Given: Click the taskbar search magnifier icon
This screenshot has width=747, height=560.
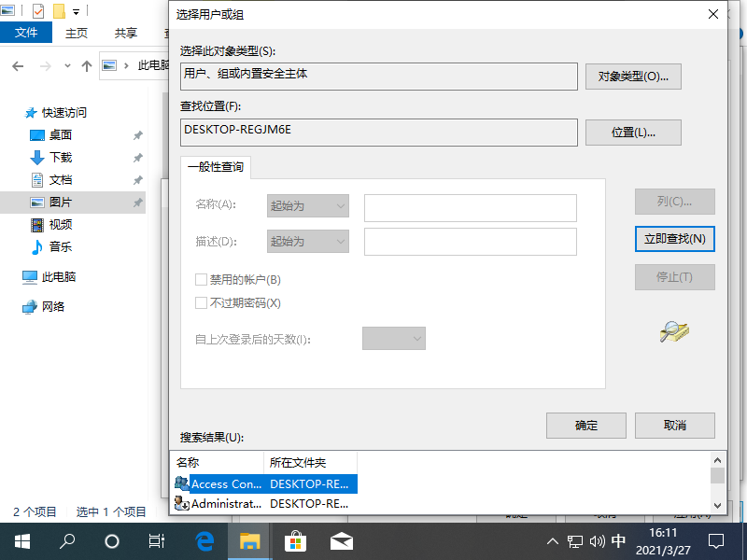Looking at the screenshot, I should click(67, 540).
